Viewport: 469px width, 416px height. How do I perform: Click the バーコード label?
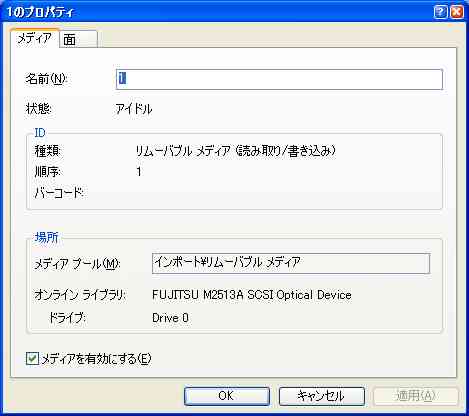click(59, 192)
